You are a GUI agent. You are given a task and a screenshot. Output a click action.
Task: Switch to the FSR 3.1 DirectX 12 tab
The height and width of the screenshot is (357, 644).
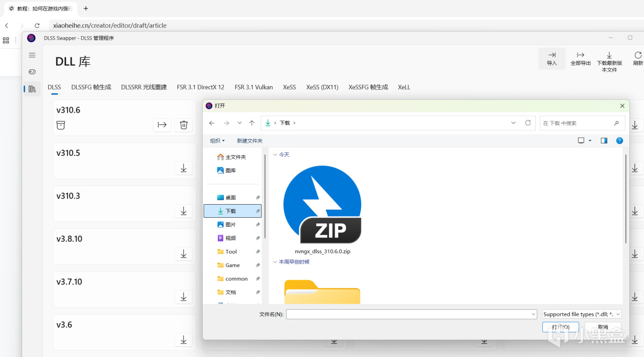[201, 87]
